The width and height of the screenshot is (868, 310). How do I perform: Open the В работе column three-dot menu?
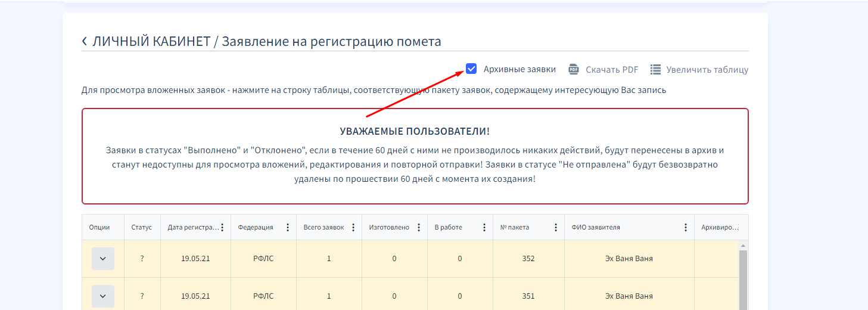484,227
